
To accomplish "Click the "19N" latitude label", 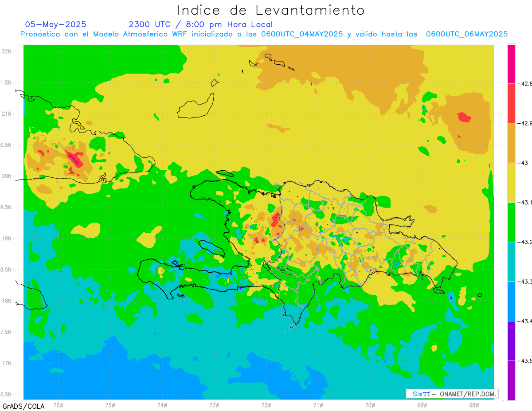I will (x=7, y=239).
